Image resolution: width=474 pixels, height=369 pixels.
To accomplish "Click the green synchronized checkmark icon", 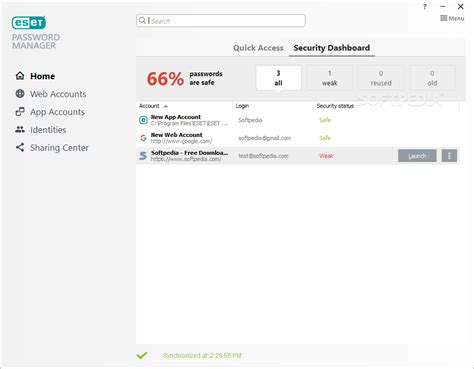I will click(142, 355).
